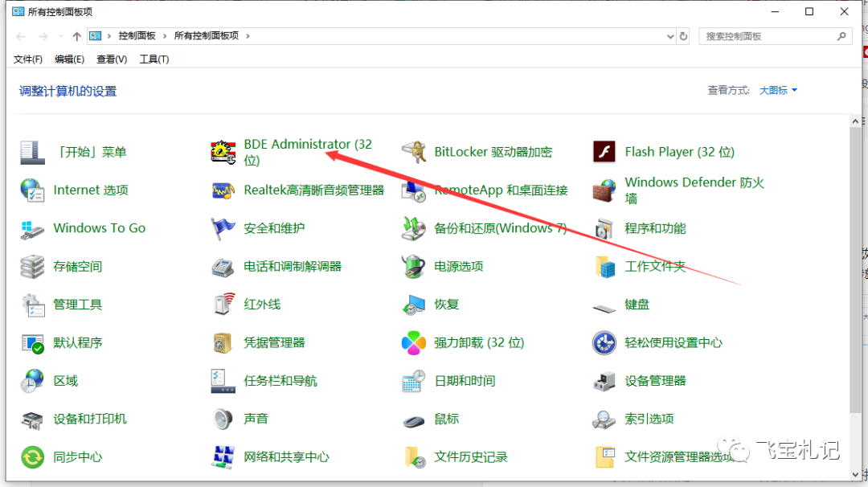Viewport: 868px width, 487px height.
Task: Open the 查看(V) menu
Action: (111, 59)
